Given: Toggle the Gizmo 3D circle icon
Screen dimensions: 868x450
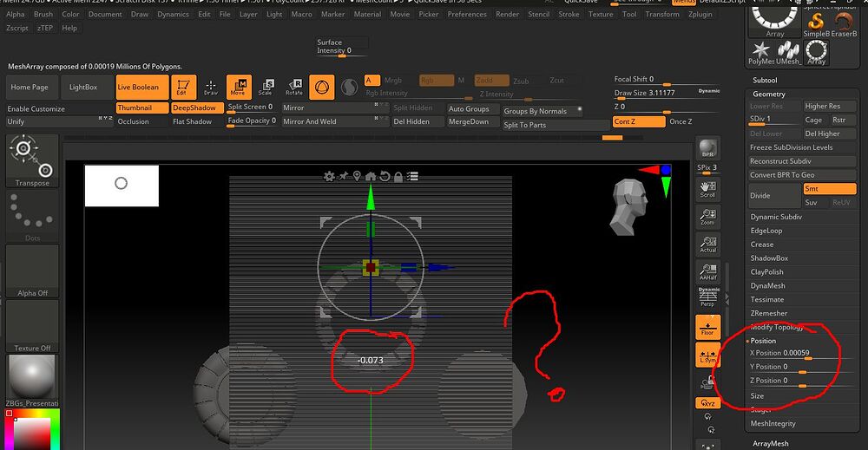Looking at the screenshot, I should coord(322,88).
